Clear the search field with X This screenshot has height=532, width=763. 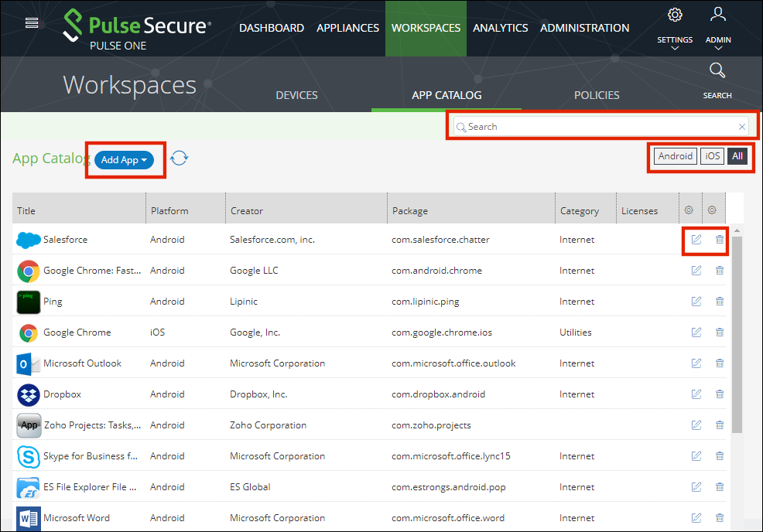click(x=741, y=127)
